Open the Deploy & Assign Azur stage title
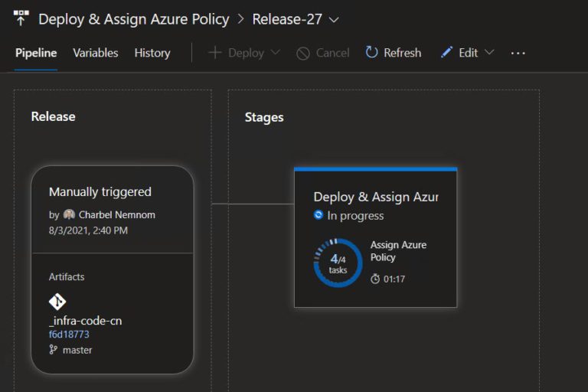 [x=376, y=197]
